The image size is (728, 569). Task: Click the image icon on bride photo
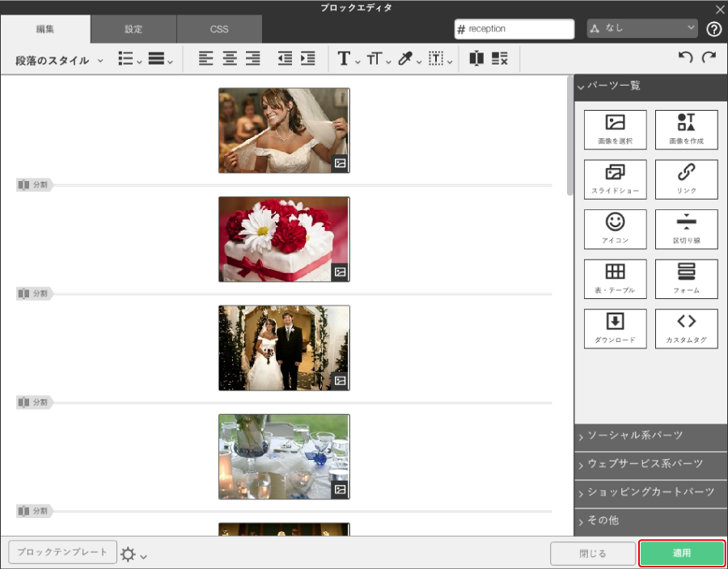coord(340,163)
